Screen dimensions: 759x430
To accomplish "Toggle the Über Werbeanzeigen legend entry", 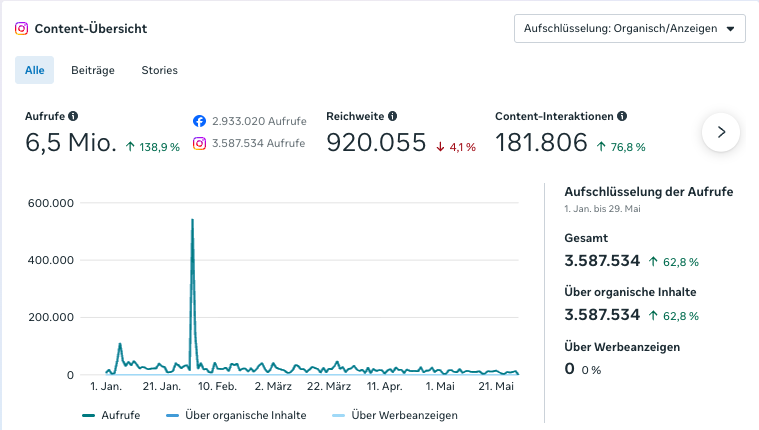I will click(395, 415).
